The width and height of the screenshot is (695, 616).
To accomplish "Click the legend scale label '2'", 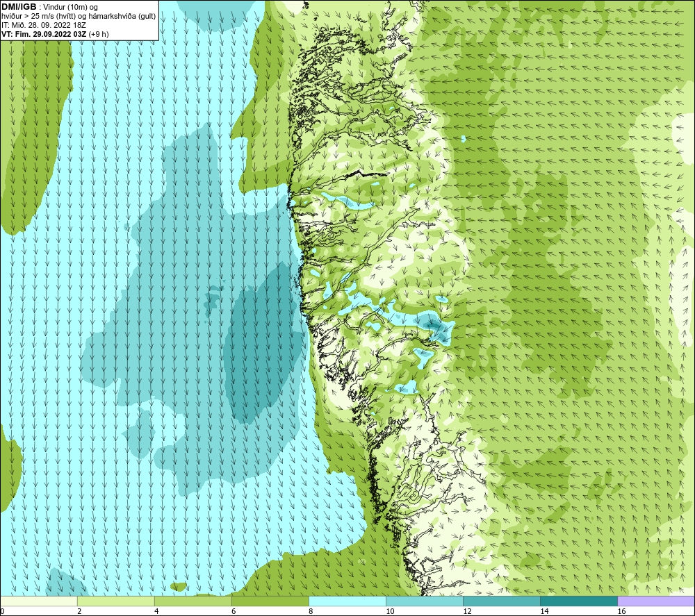I will (x=79, y=612).
